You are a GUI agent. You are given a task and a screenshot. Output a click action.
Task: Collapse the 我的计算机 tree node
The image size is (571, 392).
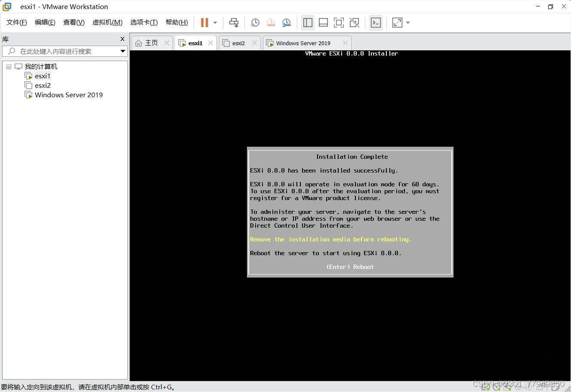pos(9,67)
